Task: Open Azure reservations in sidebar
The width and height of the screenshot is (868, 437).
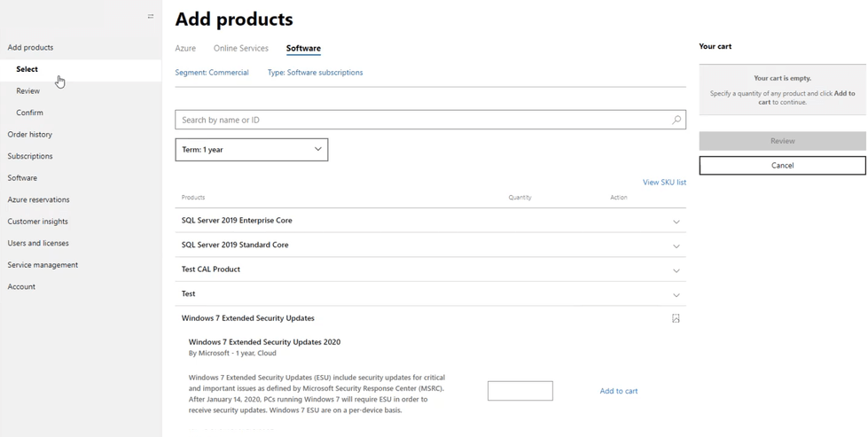Action: coord(38,199)
